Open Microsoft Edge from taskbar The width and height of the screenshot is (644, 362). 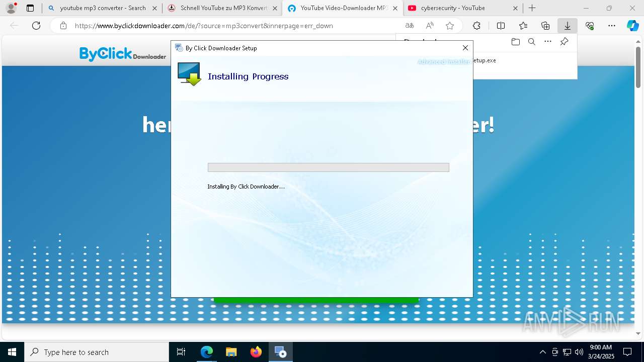pos(207,352)
